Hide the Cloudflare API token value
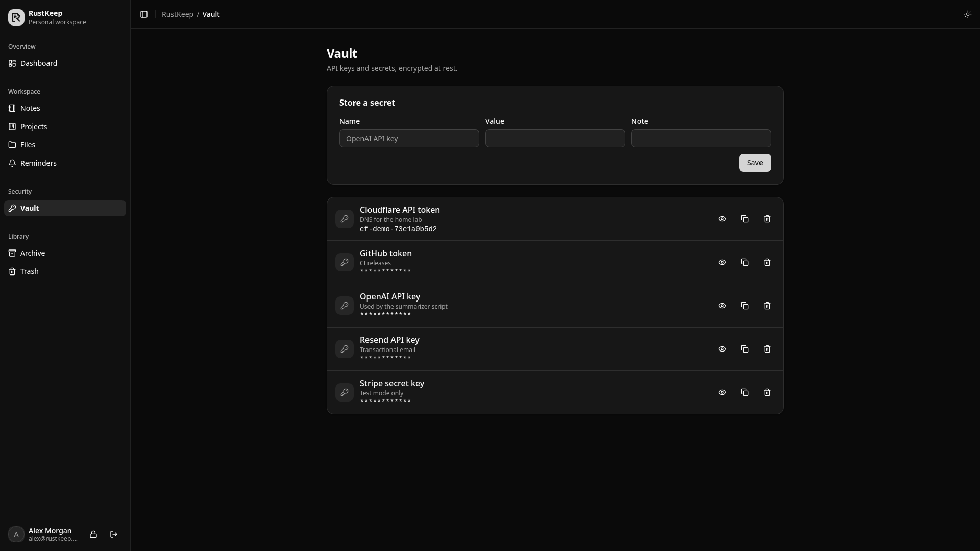 [722, 219]
